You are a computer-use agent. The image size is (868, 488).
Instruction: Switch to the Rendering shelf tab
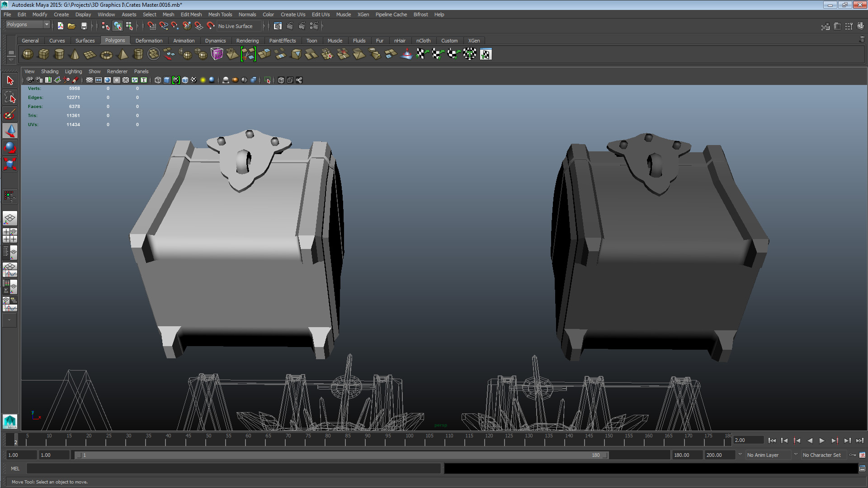[x=247, y=41]
